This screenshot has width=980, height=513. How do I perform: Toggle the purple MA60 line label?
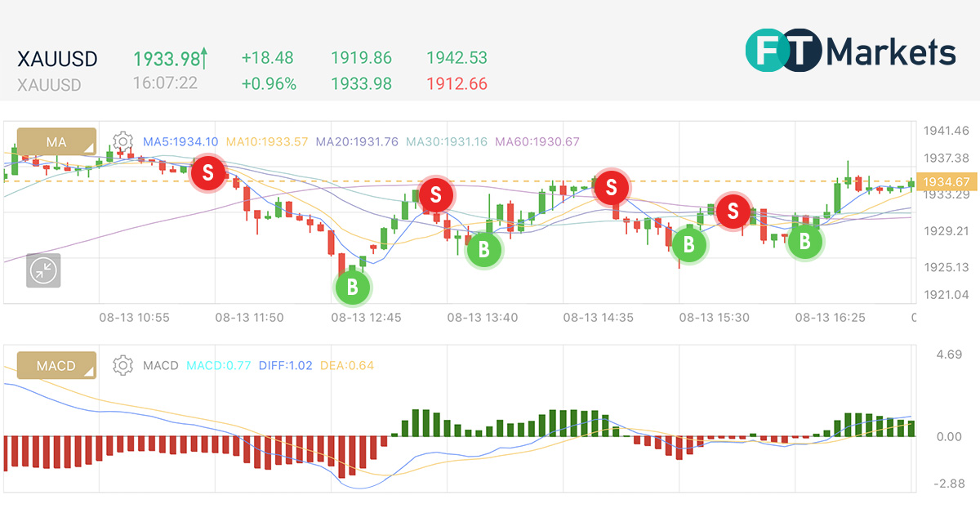point(535,141)
